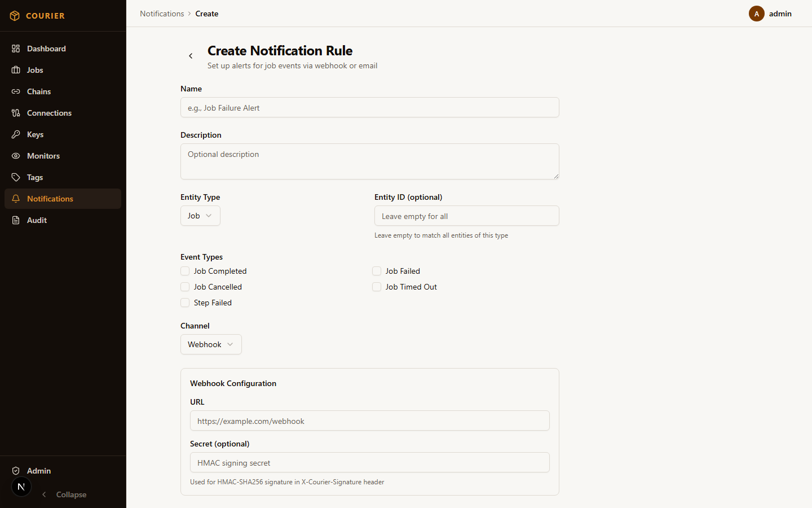
Task: Open the Tags section
Action: pyautogui.click(x=34, y=177)
